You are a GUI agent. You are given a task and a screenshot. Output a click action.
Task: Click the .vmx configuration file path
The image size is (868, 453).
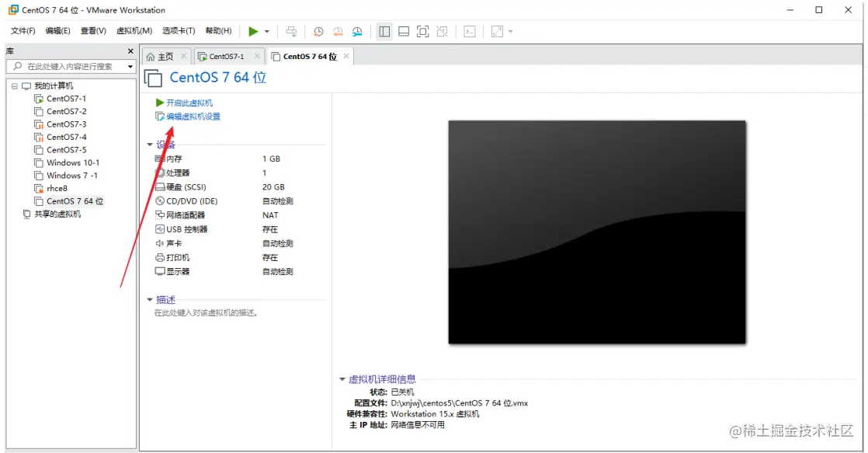click(460, 403)
